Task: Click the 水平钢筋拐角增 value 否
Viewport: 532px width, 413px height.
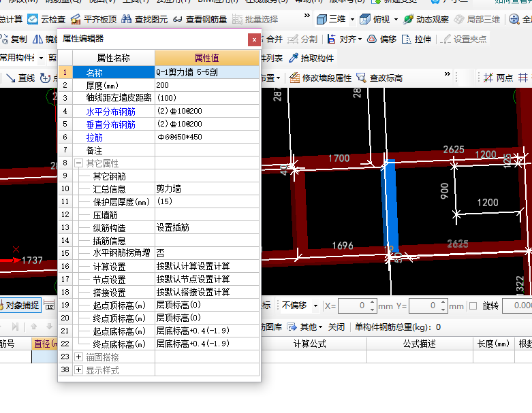Action: tap(207, 253)
